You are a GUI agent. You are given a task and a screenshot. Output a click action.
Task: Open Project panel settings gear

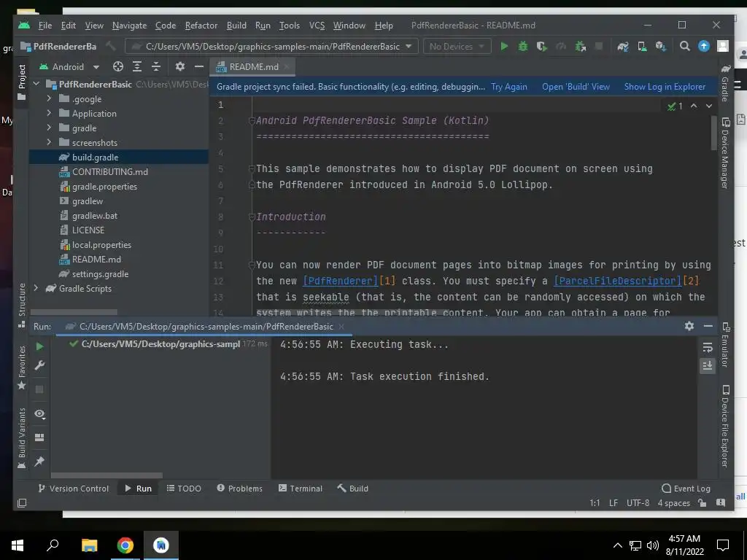pos(179,66)
